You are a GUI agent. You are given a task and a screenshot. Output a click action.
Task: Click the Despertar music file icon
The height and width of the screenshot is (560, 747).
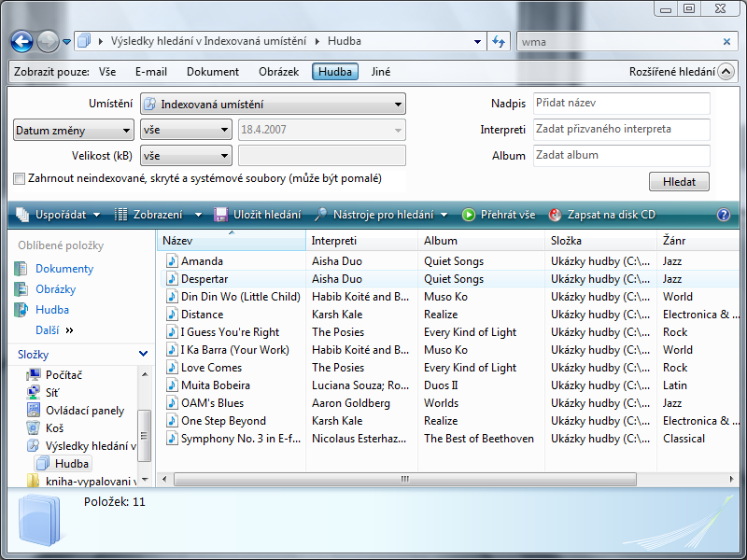[x=172, y=278]
